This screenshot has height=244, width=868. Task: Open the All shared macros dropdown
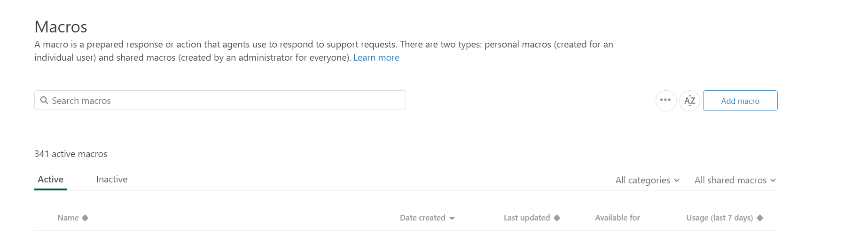point(735,180)
